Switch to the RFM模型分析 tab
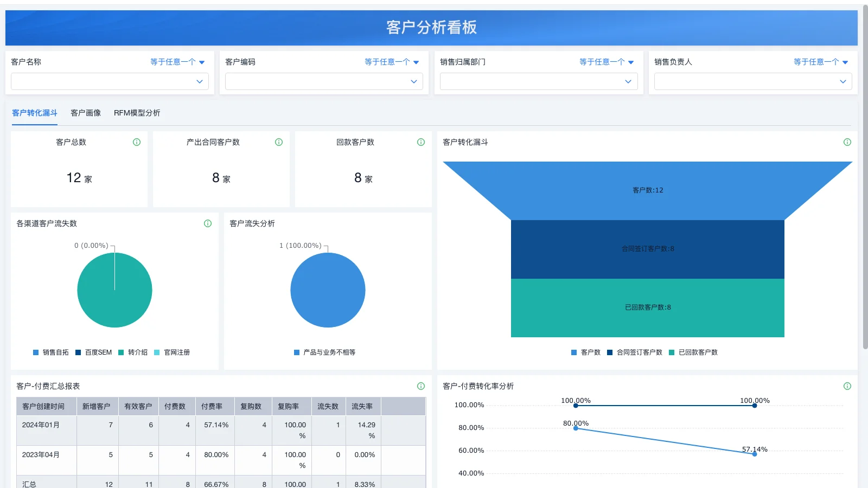Screen dimensions: 868x488 click(138, 113)
